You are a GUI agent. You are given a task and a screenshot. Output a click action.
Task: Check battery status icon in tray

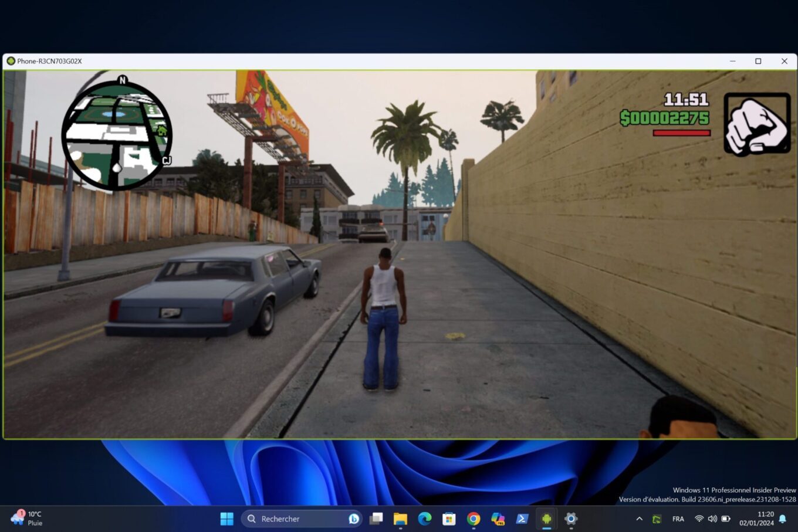pyautogui.click(x=726, y=519)
